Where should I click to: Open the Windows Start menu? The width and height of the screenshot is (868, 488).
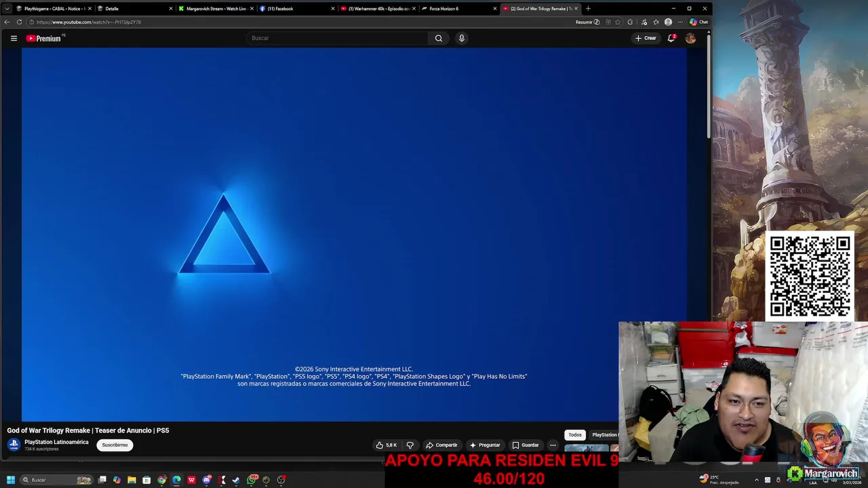(x=11, y=480)
